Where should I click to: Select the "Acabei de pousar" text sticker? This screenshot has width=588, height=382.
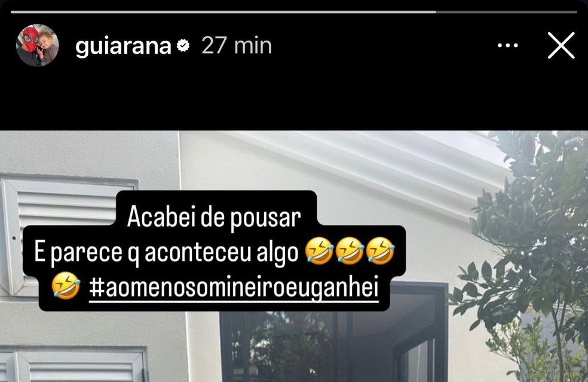(214, 217)
